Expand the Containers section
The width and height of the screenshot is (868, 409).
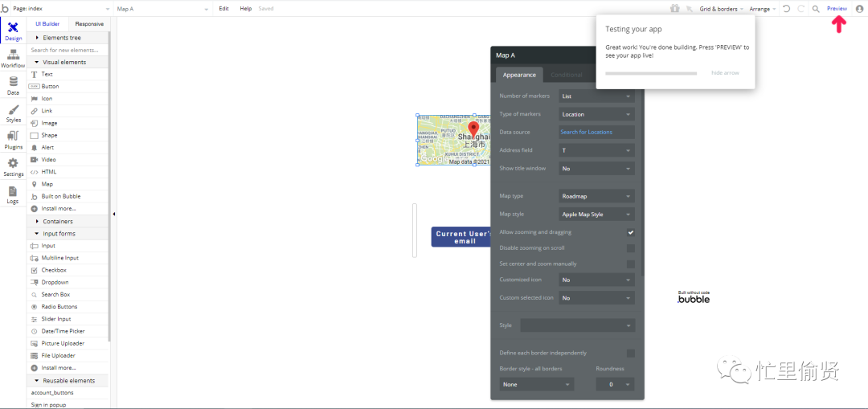[x=68, y=222]
